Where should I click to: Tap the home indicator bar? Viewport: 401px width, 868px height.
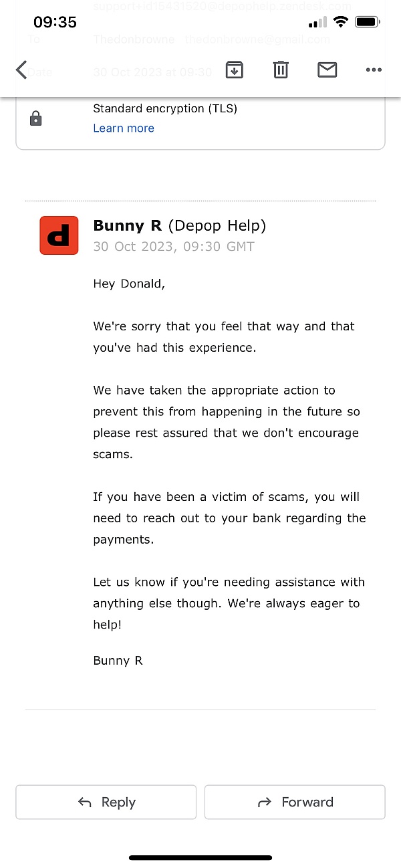coord(200,857)
